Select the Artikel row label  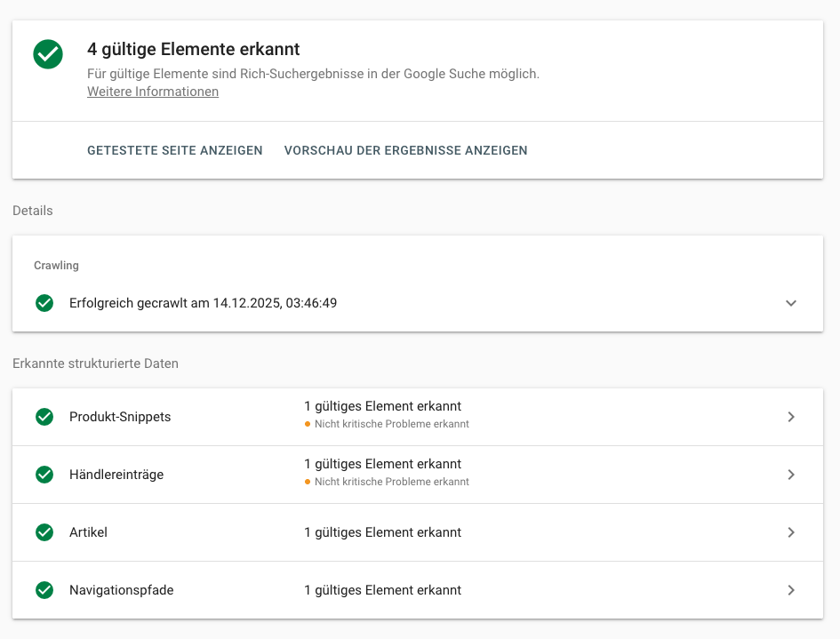pos(88,532)
